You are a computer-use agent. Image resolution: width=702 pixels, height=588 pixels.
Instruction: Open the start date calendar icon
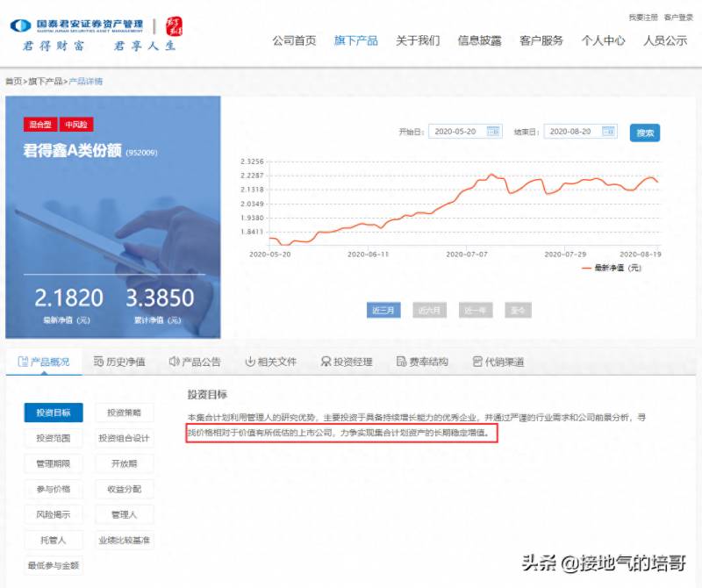pyautogui.click(x=493, y=132)
